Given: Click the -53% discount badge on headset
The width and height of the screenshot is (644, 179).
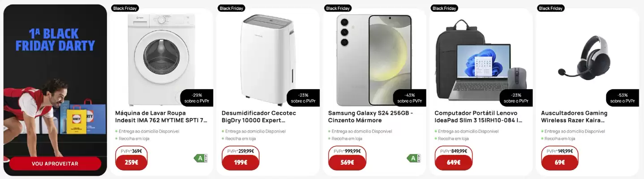Looking at the screenshot, I should (x=623, y=98).
